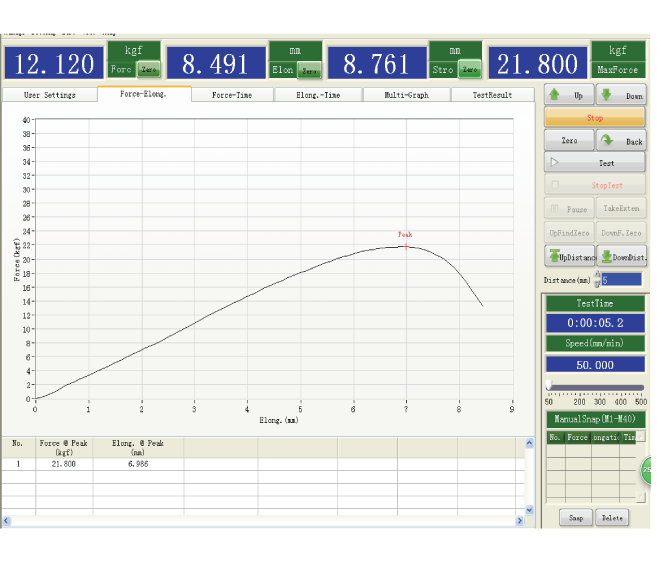The image size is (657, 562).
Task: Open the User Settings tab
Action: point(50,95)
